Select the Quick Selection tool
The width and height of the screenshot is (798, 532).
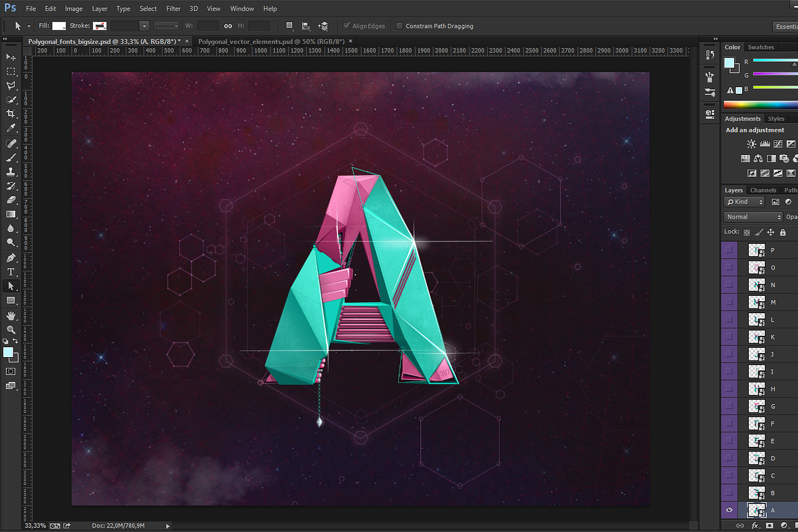coord(11,100)
